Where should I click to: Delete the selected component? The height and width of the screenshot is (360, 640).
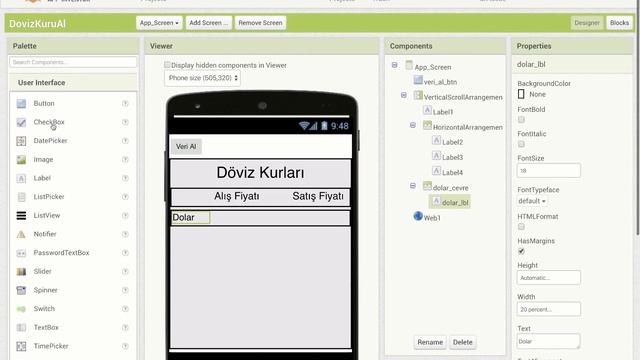(x=462, y=342)
